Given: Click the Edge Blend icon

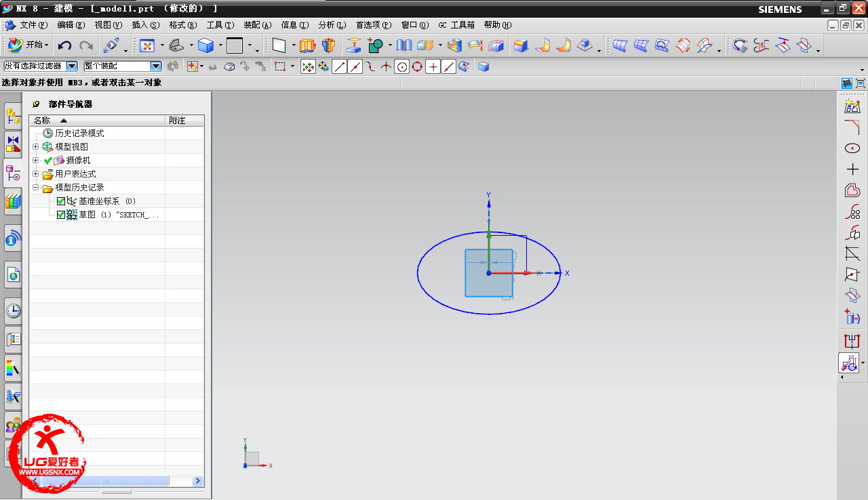Looking at the screenshot, I should [521, 45].
